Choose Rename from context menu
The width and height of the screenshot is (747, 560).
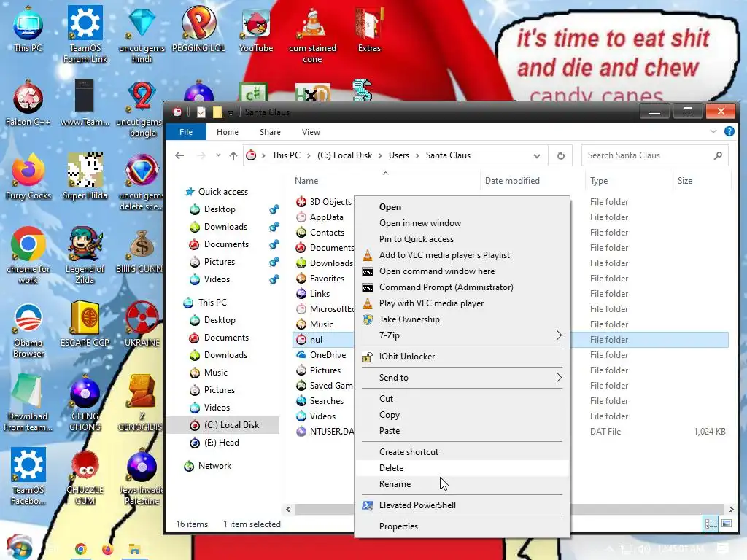(x=462, y=484)
